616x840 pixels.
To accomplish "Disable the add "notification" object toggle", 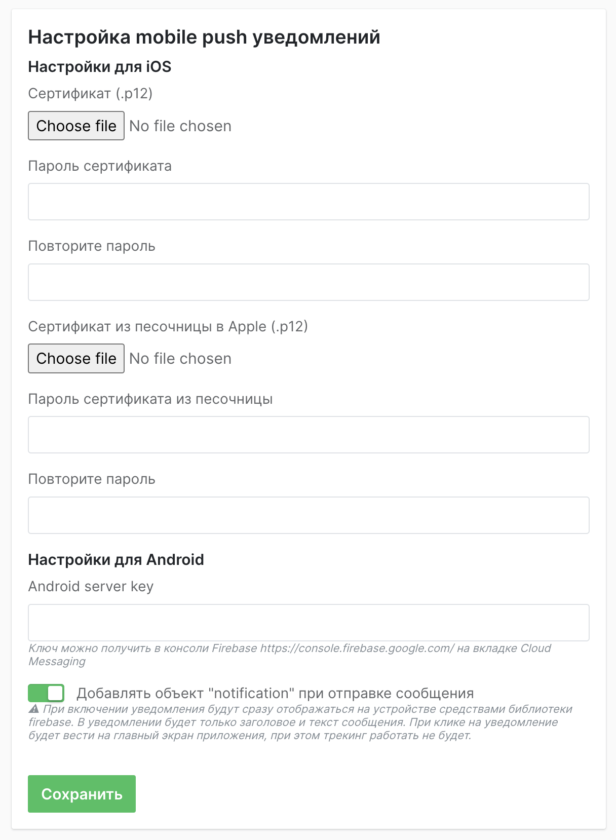I will click(47, 693).
